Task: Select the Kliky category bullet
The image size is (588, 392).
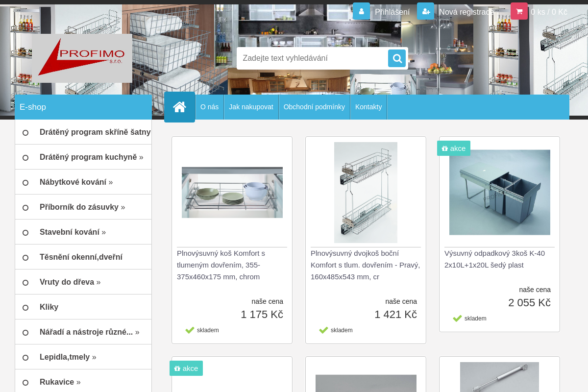Action: tap(25, 308)
